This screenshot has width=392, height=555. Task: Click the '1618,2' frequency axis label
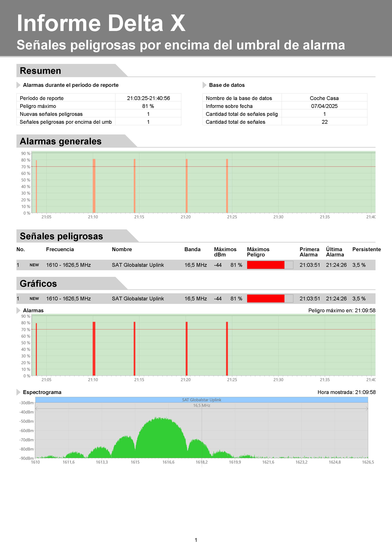(202, 462)
